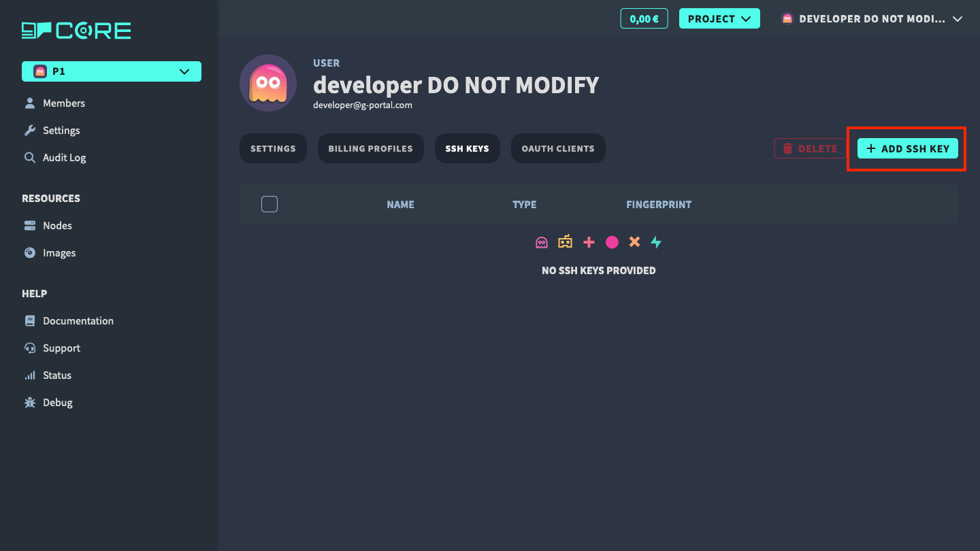
Task: Click the Images disc icon
Action: click(x=30, y=253)
